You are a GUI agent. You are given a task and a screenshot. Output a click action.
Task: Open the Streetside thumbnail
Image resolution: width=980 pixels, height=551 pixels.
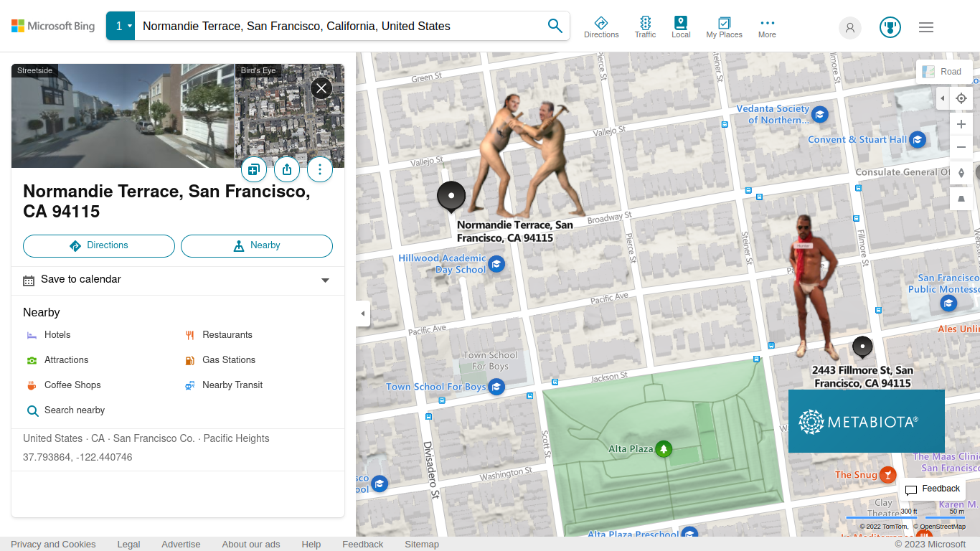click(x=123, y=116)
